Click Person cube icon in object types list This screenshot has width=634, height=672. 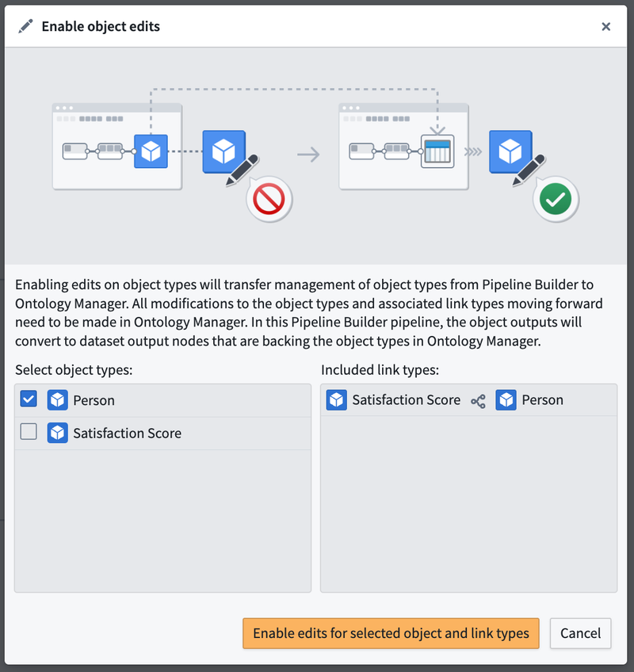[x=57, y=400]
